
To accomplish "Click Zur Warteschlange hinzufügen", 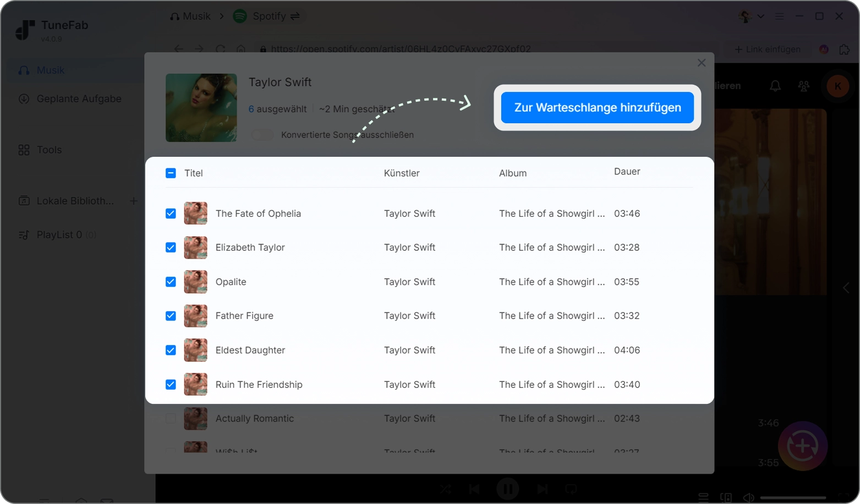I will tap(598, 107).
